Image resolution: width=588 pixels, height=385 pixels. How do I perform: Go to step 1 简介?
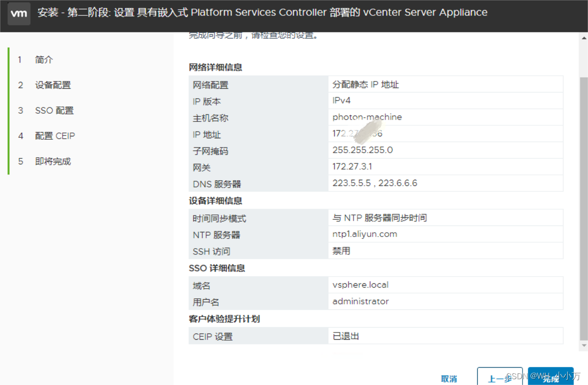click(44, 60)
